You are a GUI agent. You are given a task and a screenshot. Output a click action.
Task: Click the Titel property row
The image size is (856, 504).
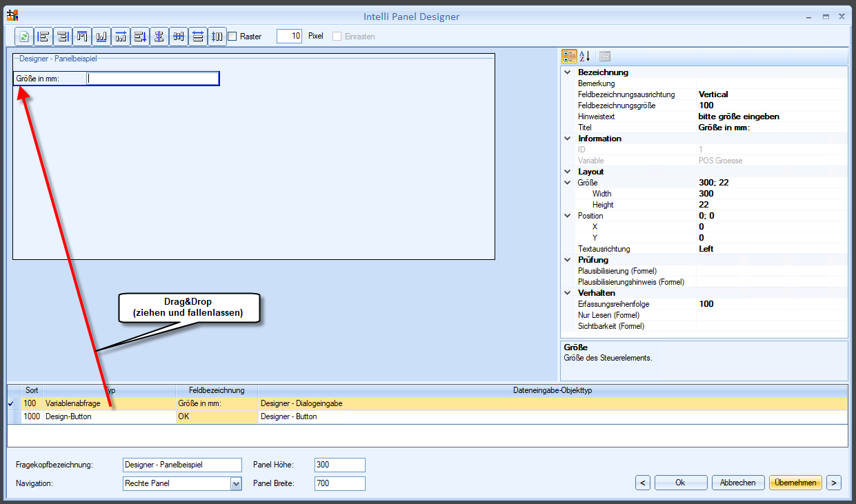(x=705, y=128)
